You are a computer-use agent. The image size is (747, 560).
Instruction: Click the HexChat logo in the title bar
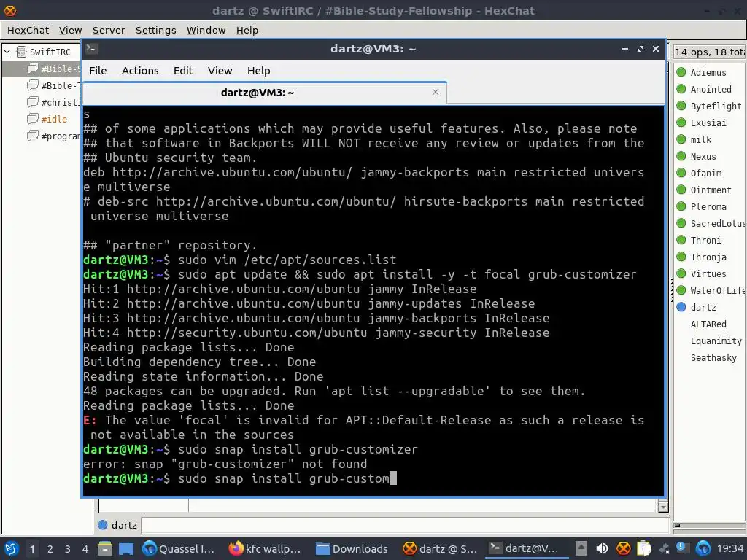[9, 10]
